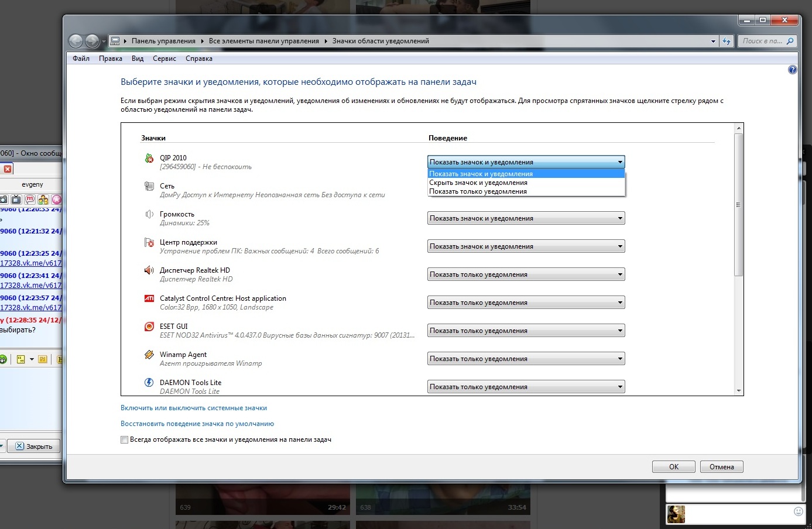Image resolution: width=812 pixels, height=529 pixels.
Task: Click the magnifier icon in the search box
Action: pos(790,41)
